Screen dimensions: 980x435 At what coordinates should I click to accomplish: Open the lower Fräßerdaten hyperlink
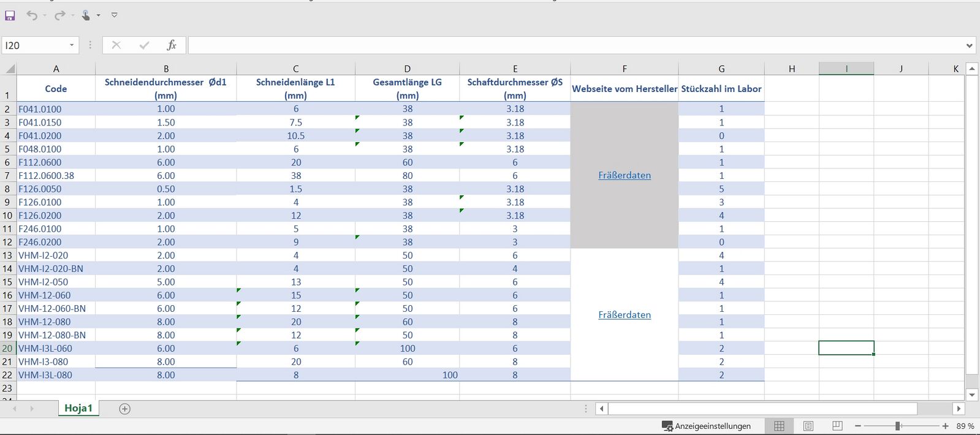tap(624, 315)
